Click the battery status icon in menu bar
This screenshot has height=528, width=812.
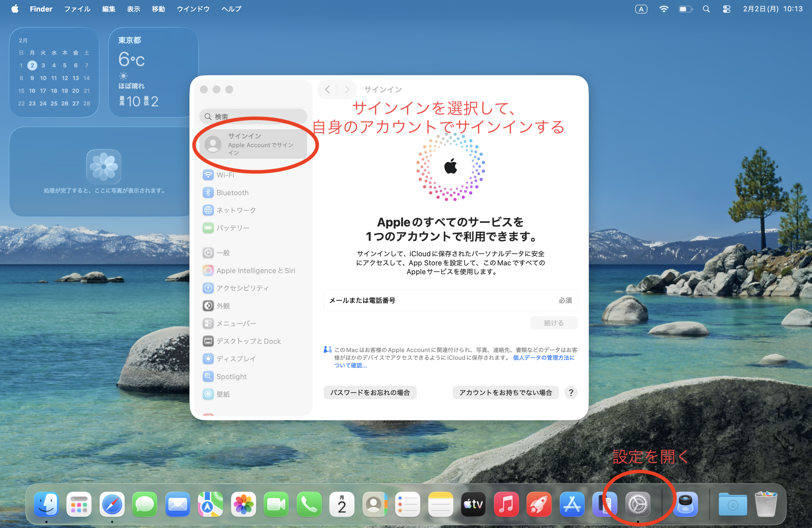pos(686,9)
